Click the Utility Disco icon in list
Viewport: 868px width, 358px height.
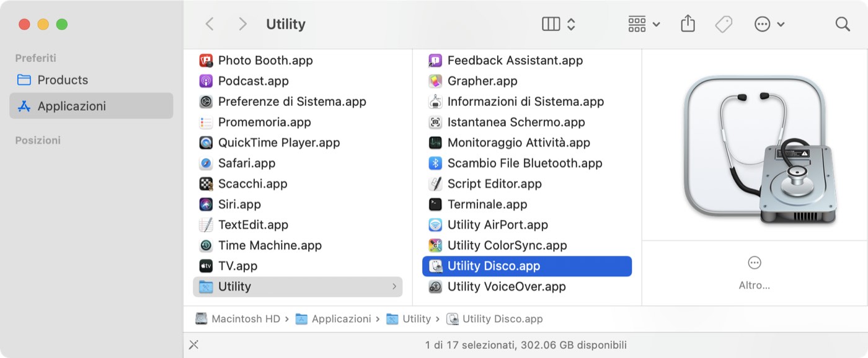tap(435, 266)
